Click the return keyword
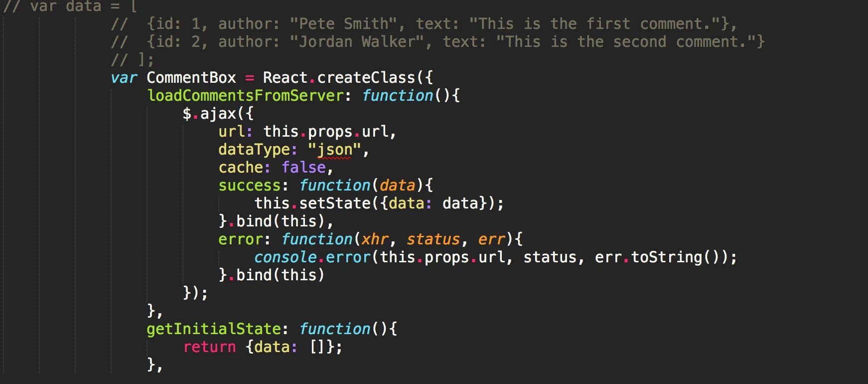Screen dimensions: 868x384 coord(209,347)
